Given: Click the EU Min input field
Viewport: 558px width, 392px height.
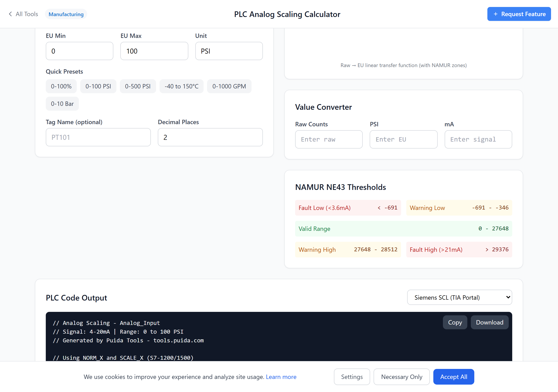Looking at the screenshot, I should coord(80,51).
